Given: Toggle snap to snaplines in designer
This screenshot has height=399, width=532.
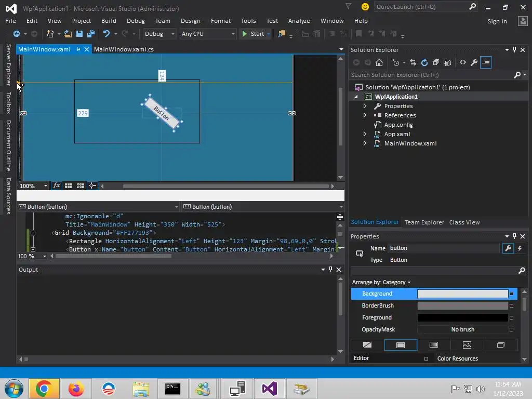Looking at the screenshot, I should (92, 185).
